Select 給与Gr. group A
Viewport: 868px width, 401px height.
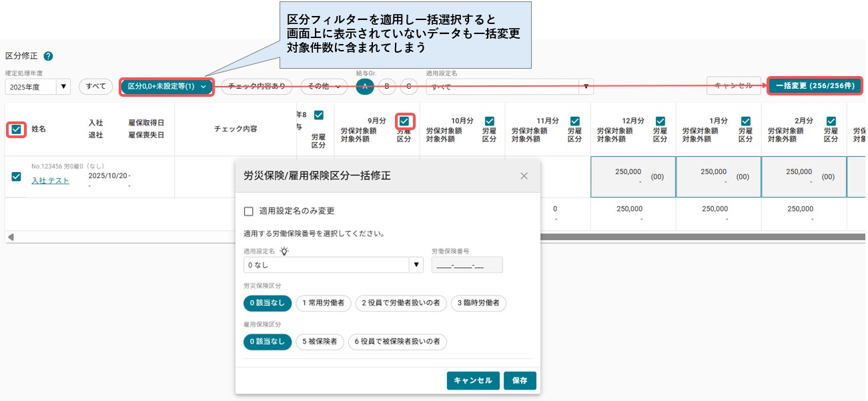(x=365, y=86)
